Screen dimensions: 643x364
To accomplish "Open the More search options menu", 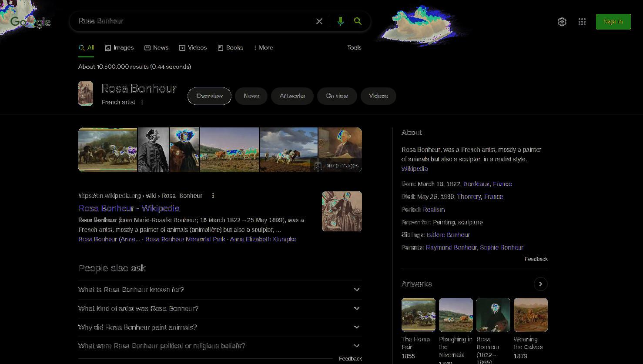I will click(264, 48).
